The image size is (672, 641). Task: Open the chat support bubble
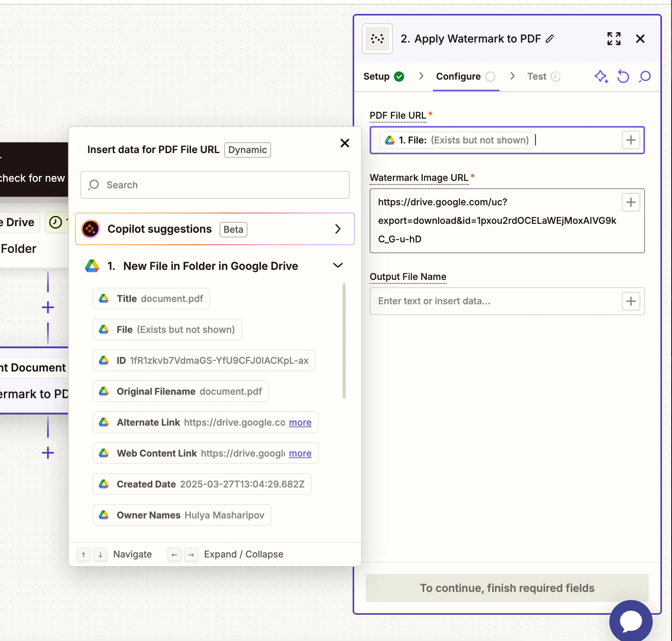pos(631,621)
